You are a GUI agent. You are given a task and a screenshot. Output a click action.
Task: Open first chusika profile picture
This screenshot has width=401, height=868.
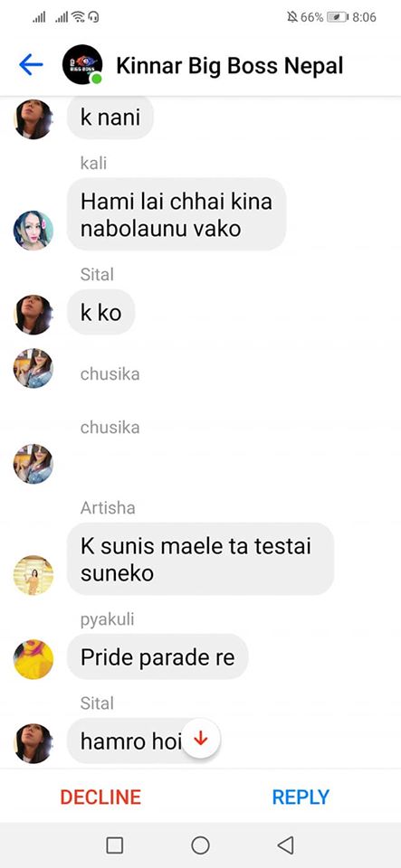33,368
